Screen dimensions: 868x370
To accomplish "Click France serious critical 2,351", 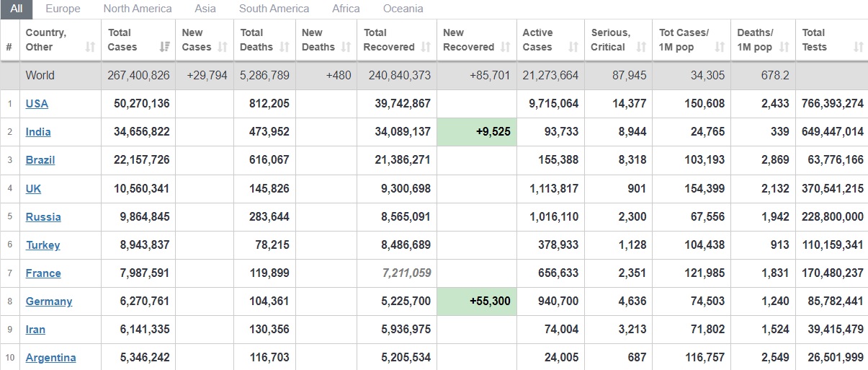I will [x=632, y=273].
